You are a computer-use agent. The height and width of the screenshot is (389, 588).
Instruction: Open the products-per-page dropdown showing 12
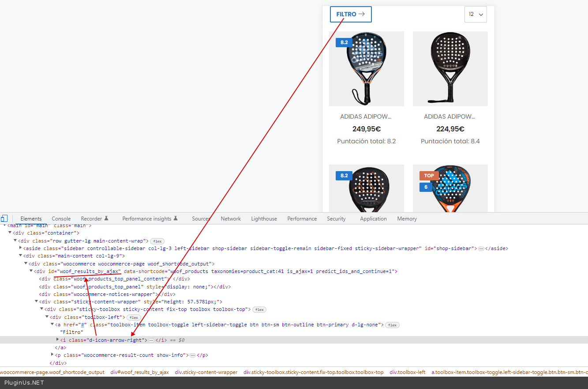(x=476, y=14)
